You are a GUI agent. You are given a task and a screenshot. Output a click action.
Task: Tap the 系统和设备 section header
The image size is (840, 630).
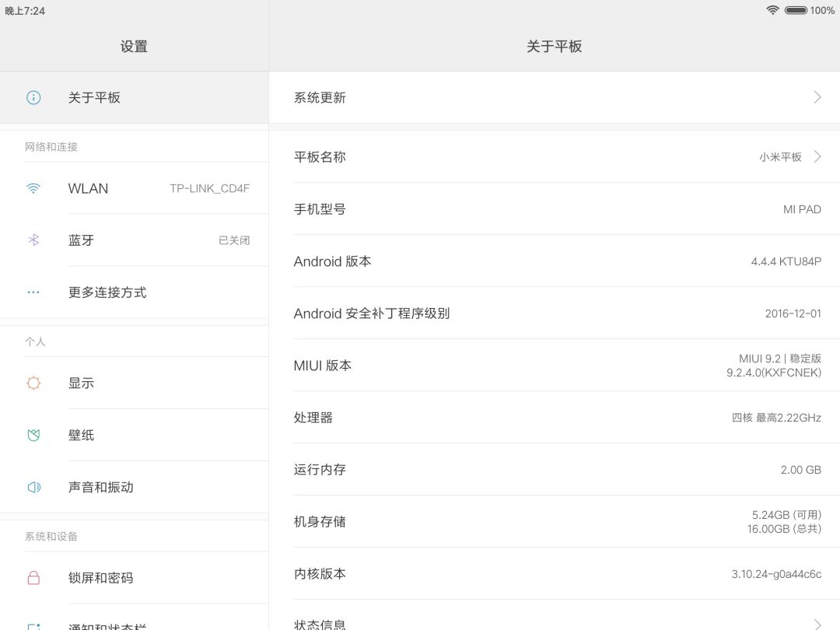point(51,536)
